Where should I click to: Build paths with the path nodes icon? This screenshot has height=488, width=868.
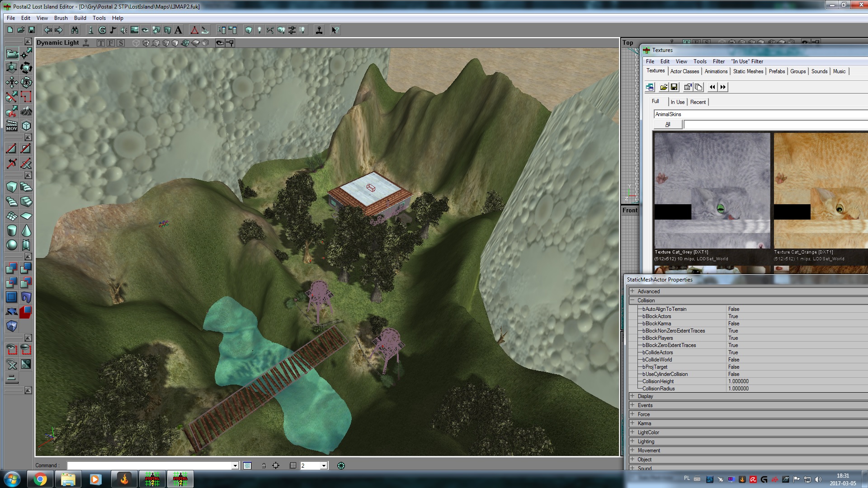(270, 30)
